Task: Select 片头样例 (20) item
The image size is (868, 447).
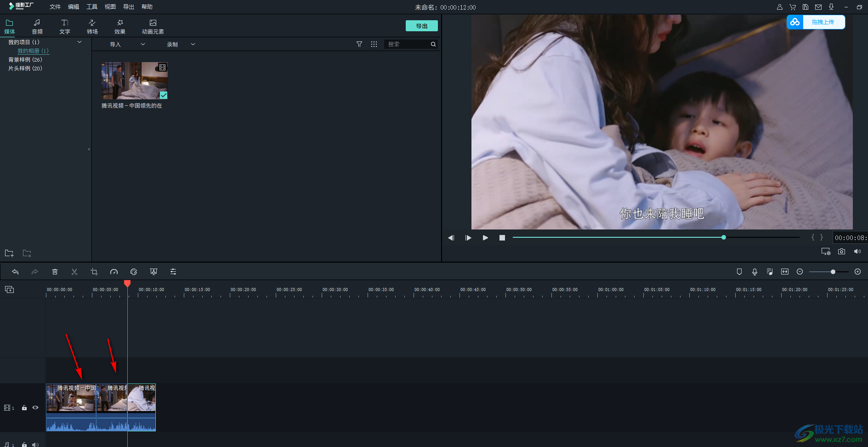Action: tap(25, 69)
